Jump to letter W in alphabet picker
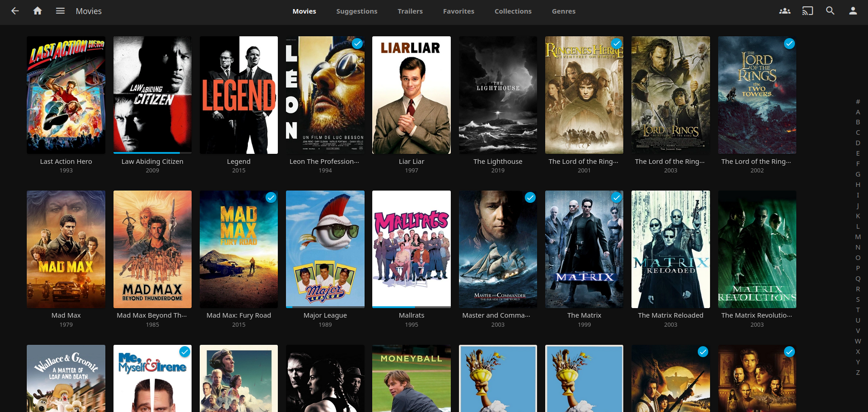Viewport: 868px width, 412px height. coord(858,341)
